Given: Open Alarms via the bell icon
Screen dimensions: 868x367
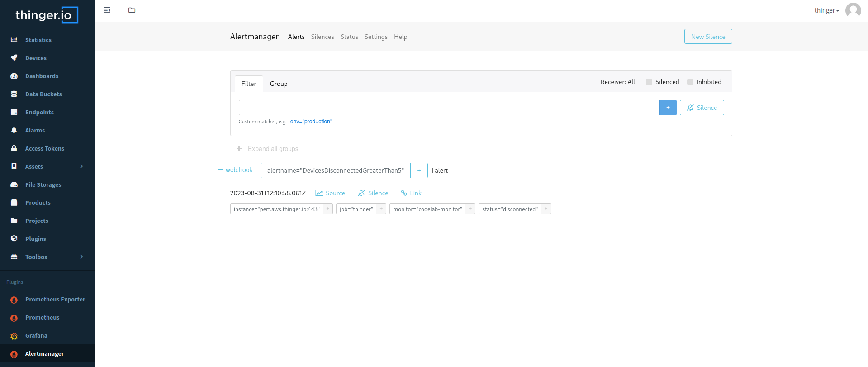Looking at the screenshot, I should [14, 130].
